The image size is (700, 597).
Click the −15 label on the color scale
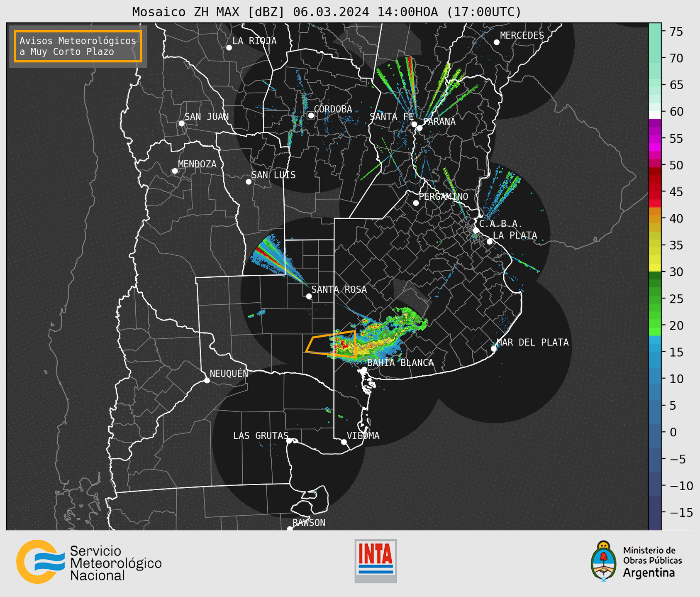coord(681,512)
